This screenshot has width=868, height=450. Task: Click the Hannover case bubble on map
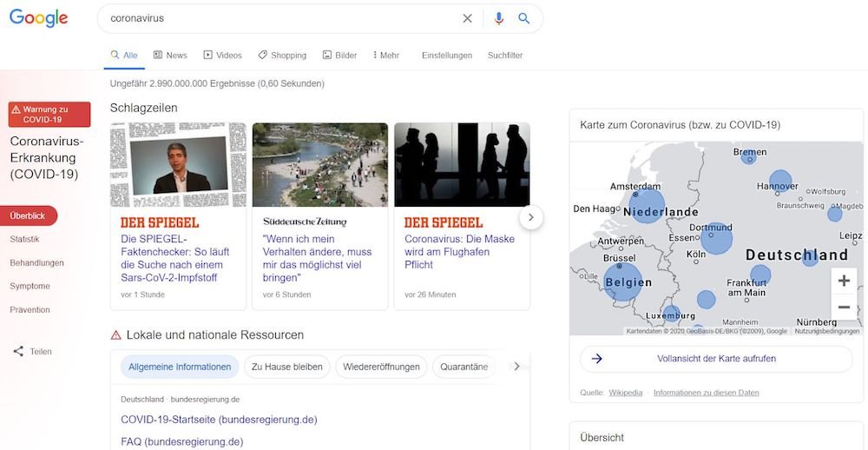tap(780, 182)
